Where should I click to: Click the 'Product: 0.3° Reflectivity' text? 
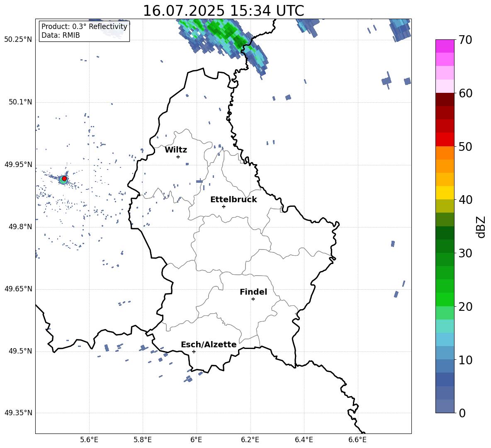click(x=84, y=27)
